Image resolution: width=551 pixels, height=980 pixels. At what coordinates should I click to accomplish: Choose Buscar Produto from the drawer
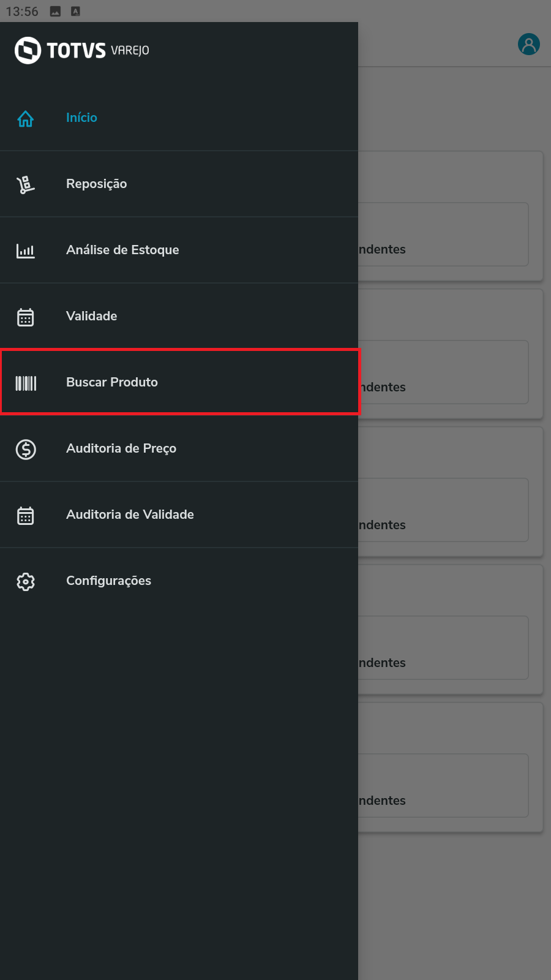[112, 382]
